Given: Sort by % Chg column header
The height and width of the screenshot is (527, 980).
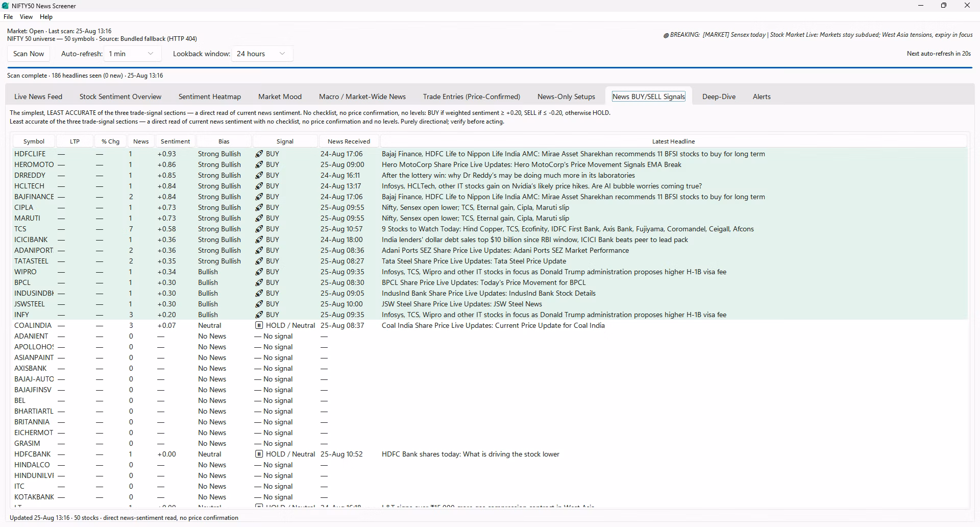Looking at the screenshot, I should [110, 141].
